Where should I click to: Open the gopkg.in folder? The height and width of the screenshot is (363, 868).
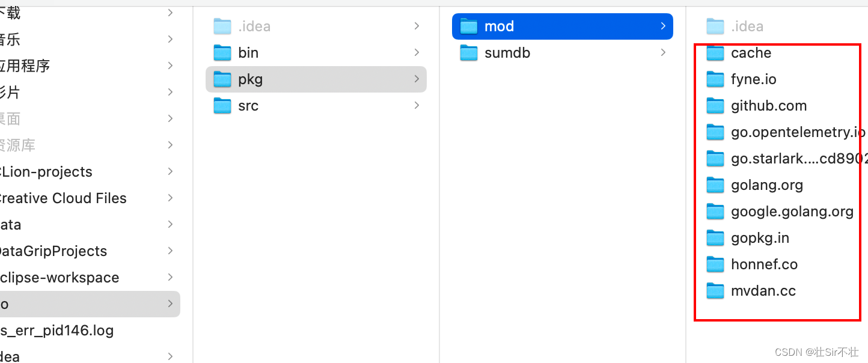click(x=760, y=237)
